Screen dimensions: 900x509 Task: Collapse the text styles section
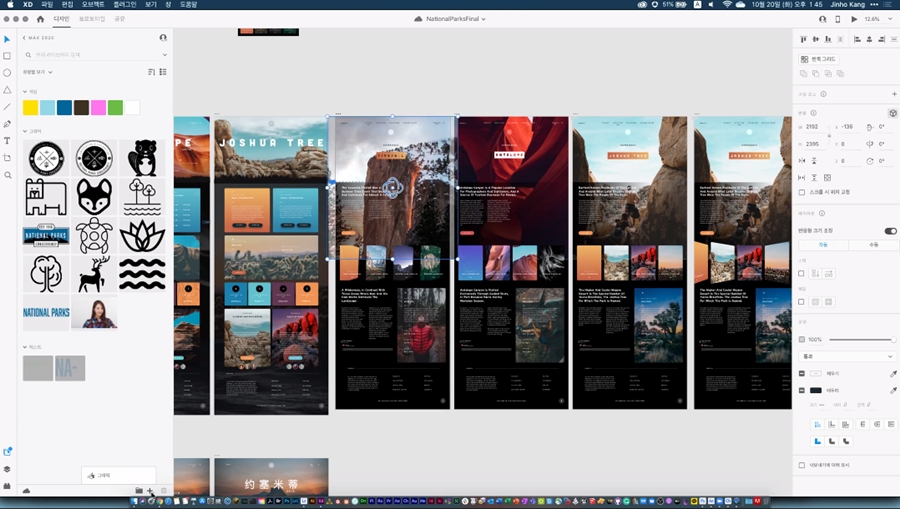[25, 347]
